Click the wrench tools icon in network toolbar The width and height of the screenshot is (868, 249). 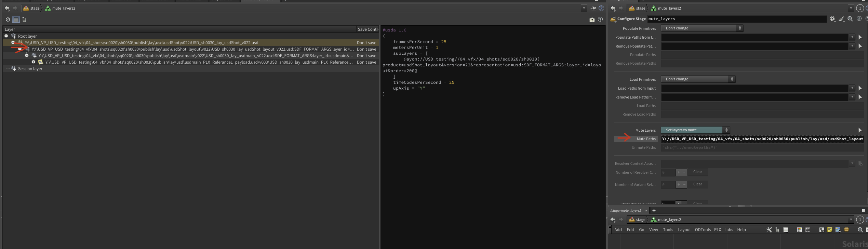pyautogui.click(x=769, y=230)
